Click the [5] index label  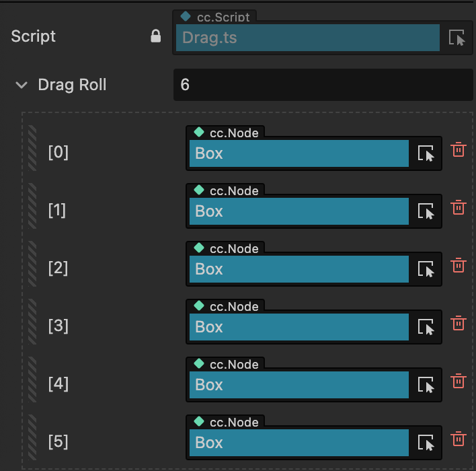tap(58, 442)
